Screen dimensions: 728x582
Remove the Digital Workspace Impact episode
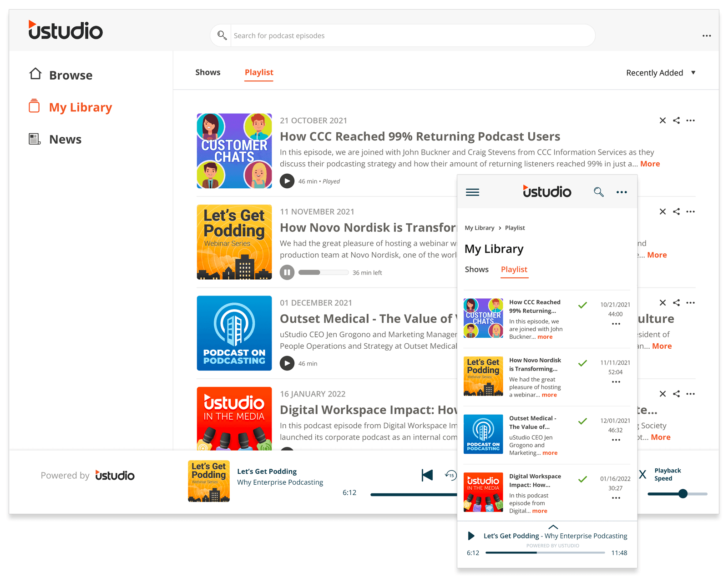pyautogui.click(x=662, y=394)
